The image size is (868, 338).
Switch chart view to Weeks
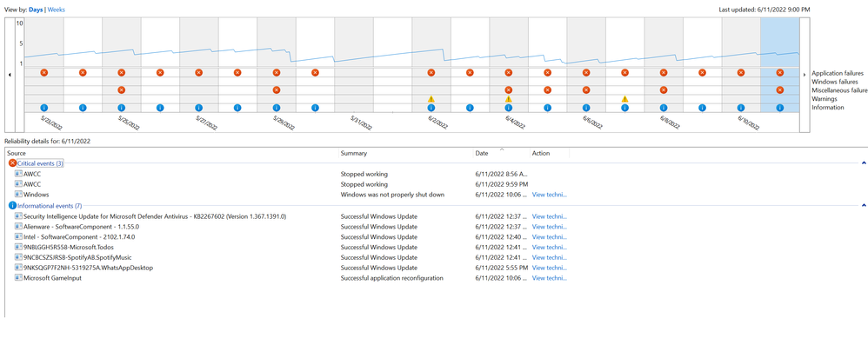click(56, 10)
